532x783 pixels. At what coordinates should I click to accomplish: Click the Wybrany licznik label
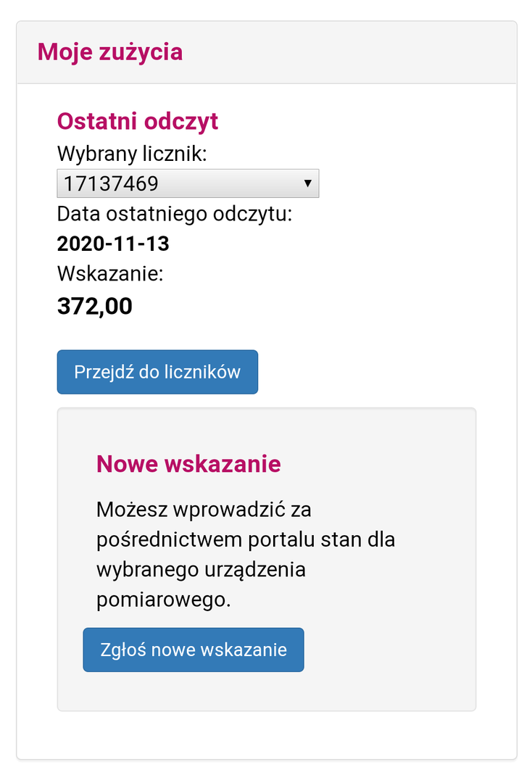click(x=132, y=154)
